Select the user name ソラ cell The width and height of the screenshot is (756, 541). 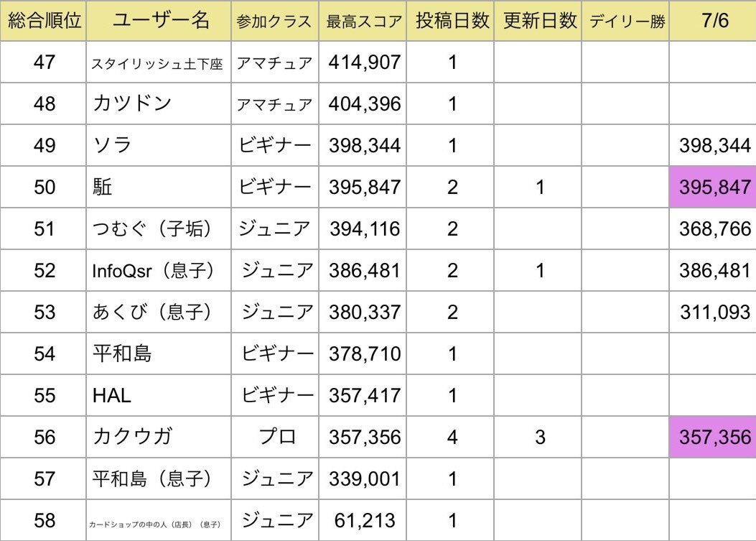[159, 145]
